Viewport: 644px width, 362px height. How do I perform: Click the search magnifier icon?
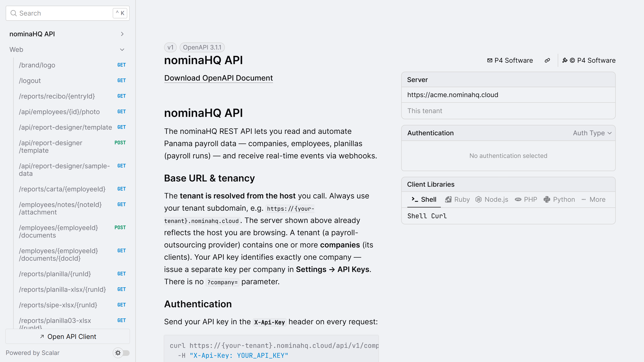click(x=13, y=13)
